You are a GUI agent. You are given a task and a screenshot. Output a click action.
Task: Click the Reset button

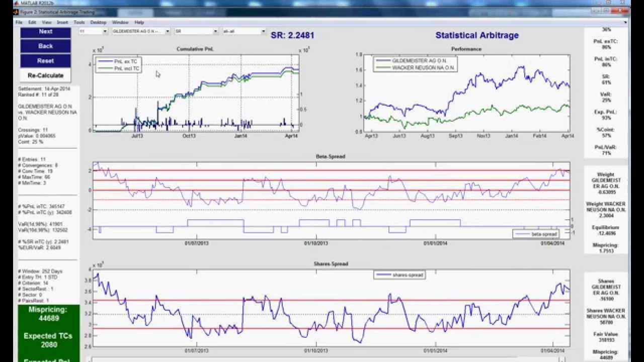(45, 60)
